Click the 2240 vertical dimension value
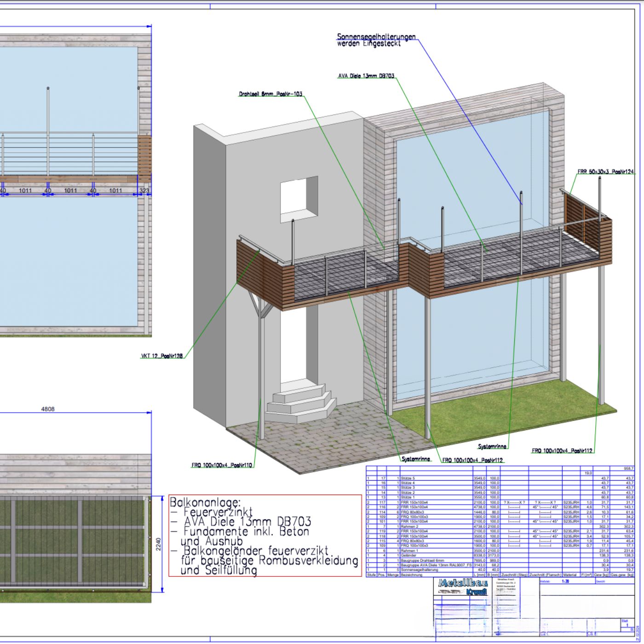Viewport: 644px width, 644px height. click(x=158, y=544)
